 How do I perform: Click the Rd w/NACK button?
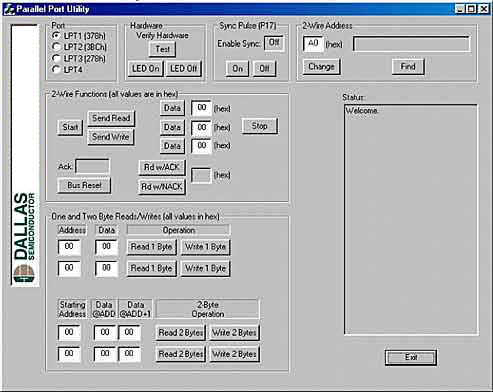[x=162, y=187]
